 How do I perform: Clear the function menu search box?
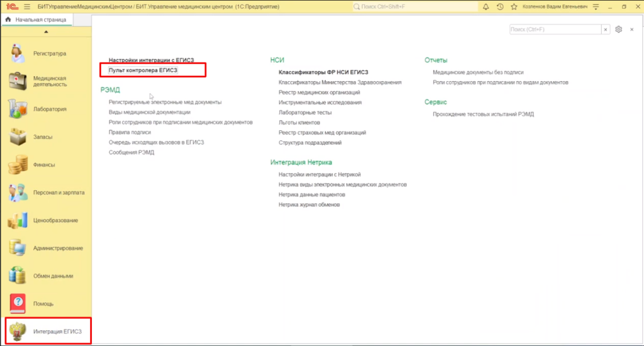606,30
